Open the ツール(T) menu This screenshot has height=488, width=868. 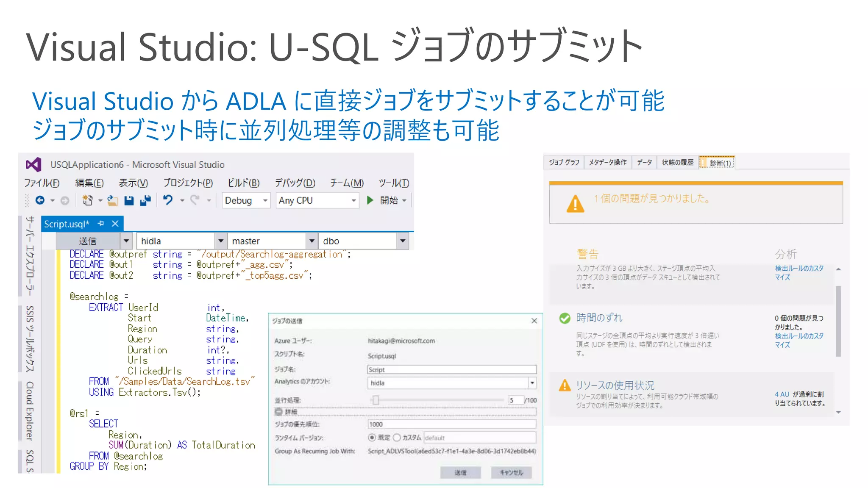[394, 183]
